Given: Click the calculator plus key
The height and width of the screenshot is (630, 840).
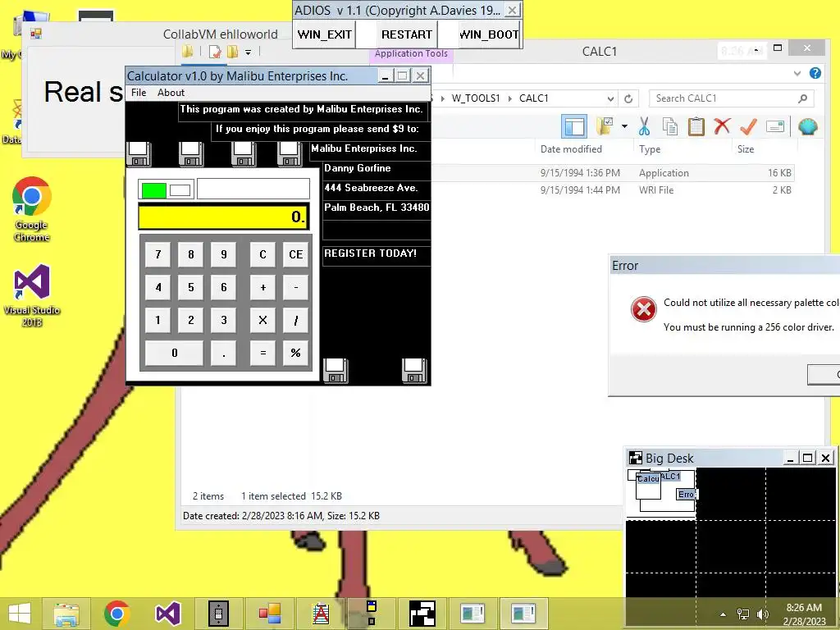Looking at the screenshot, I should (262, 287).
